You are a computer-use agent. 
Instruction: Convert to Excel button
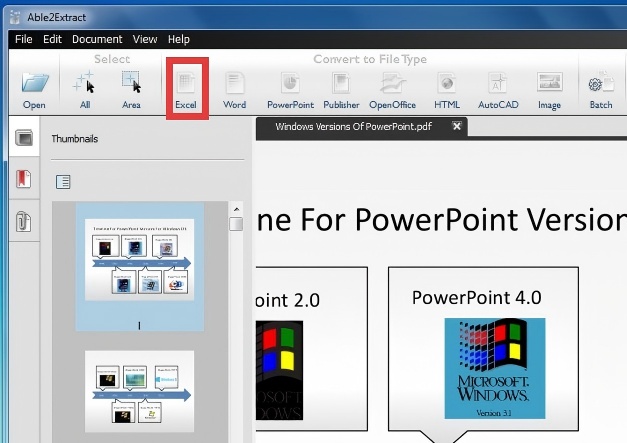click(x=186, y=90)
